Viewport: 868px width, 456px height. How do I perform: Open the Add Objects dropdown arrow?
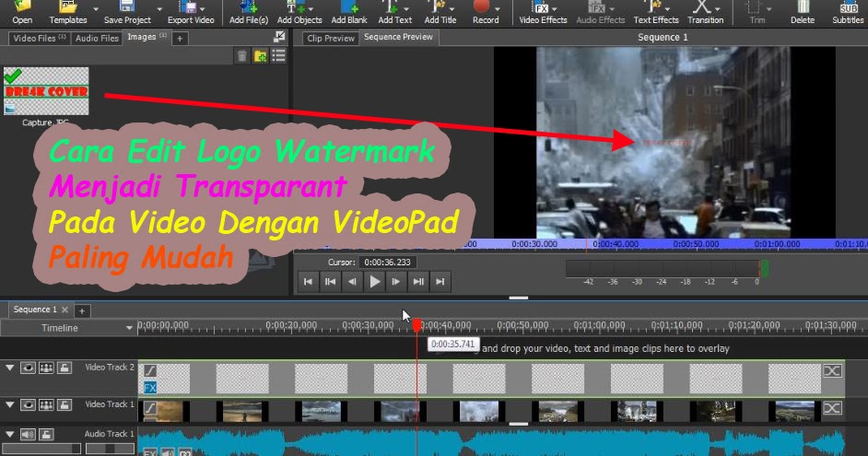311,9
